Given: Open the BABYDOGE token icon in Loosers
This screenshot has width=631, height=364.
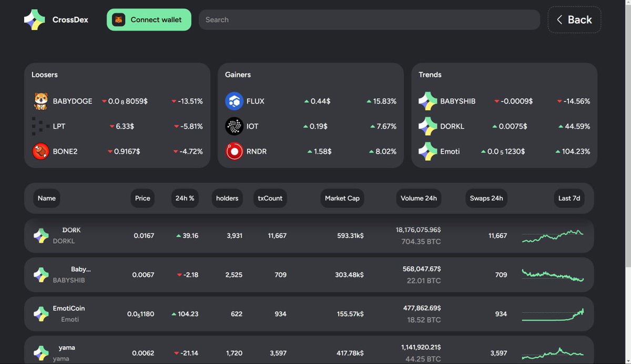Looking at the screenshot, I should pyautogui.click(x=41, y=101).
